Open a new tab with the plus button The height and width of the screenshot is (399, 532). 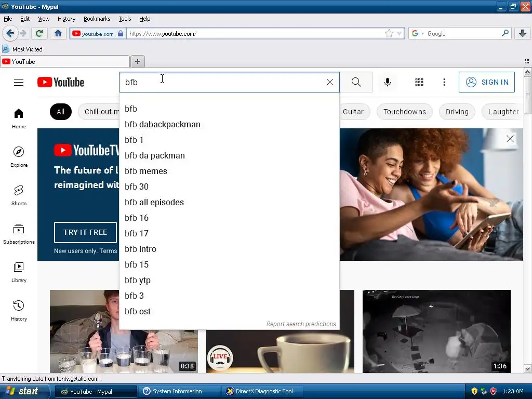[137, 61]
